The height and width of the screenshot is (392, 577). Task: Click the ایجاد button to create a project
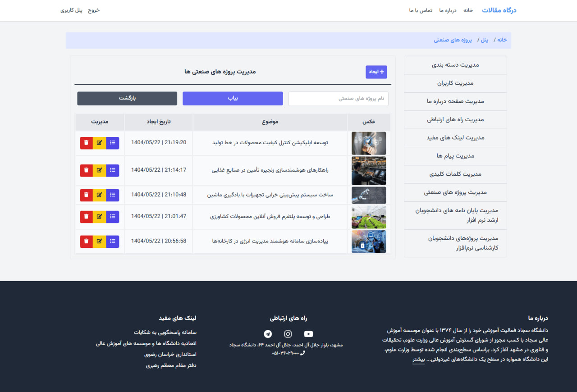pyautogui.click(x=376, y=72)
